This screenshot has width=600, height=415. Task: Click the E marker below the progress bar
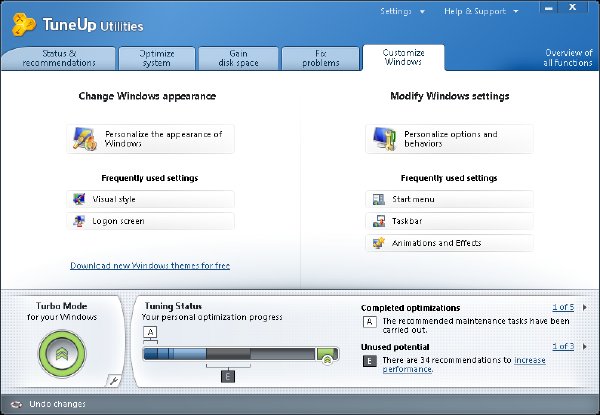pyautogui.click(x=228, y=377)
